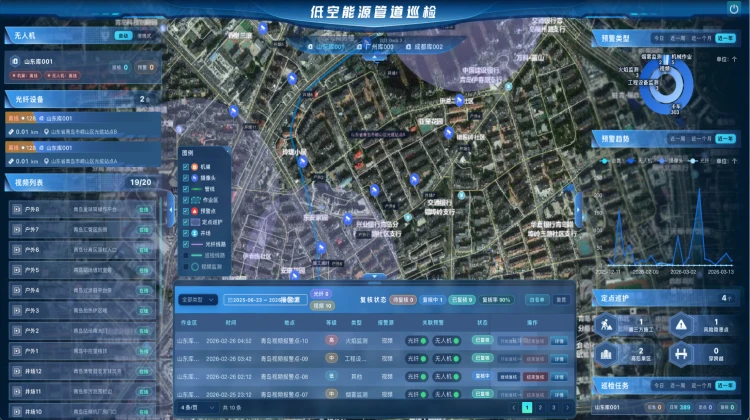Image resolution: width=750 pixels, height=420 pixels.
Task: Click the 风险隐患点 warning triangle icon
Action: tap(681, 325)
